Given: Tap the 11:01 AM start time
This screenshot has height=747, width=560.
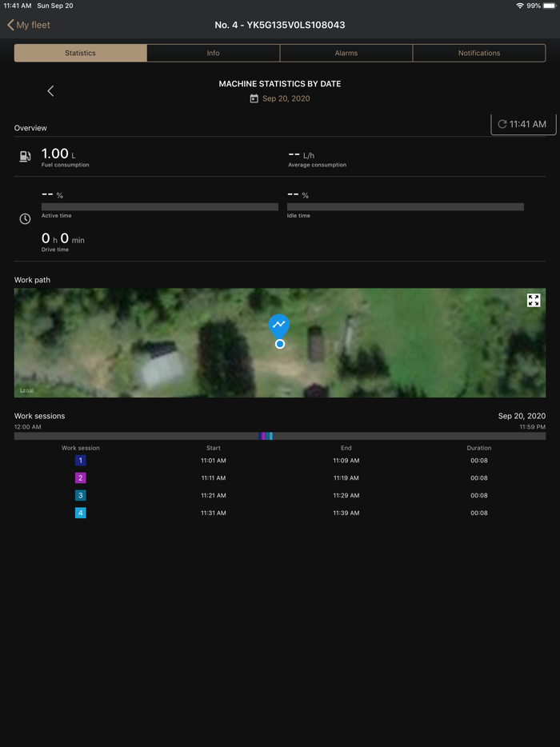Looking at the screenshot, I should (x=214, y=461).
